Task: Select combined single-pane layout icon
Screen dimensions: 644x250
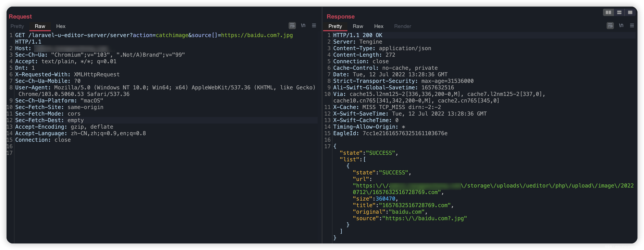Action: pyautogui.click(x=630, y=12)
